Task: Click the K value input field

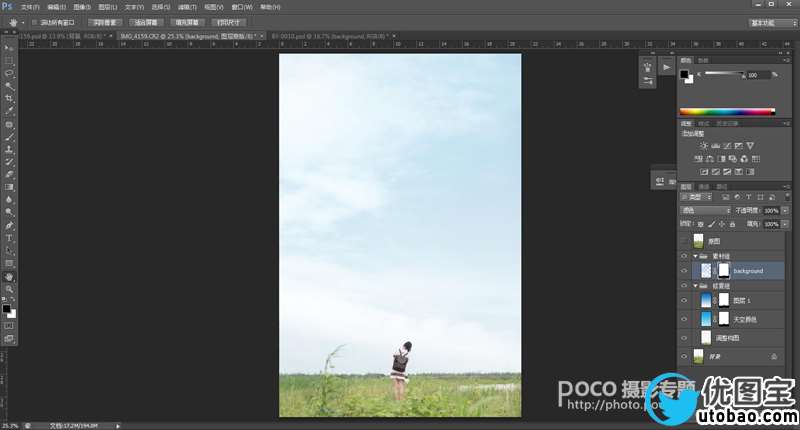Action: (x=757, y=75)
